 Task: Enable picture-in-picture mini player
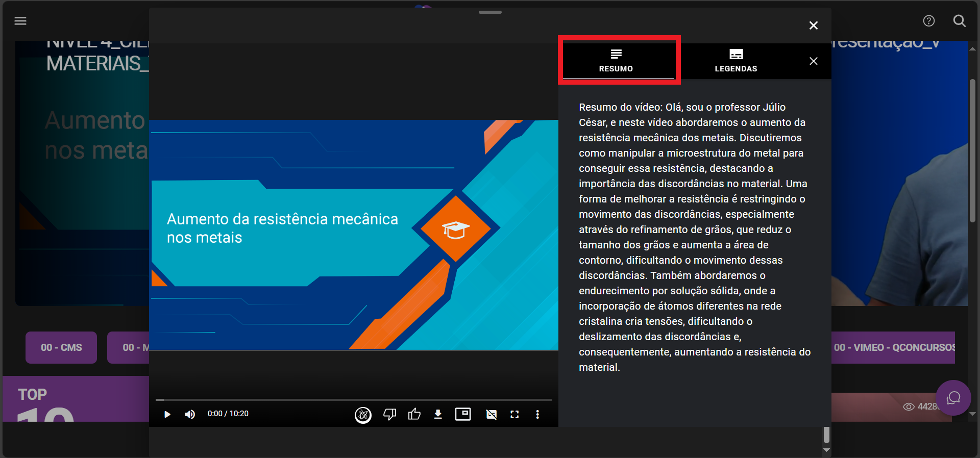coord(463,414)
